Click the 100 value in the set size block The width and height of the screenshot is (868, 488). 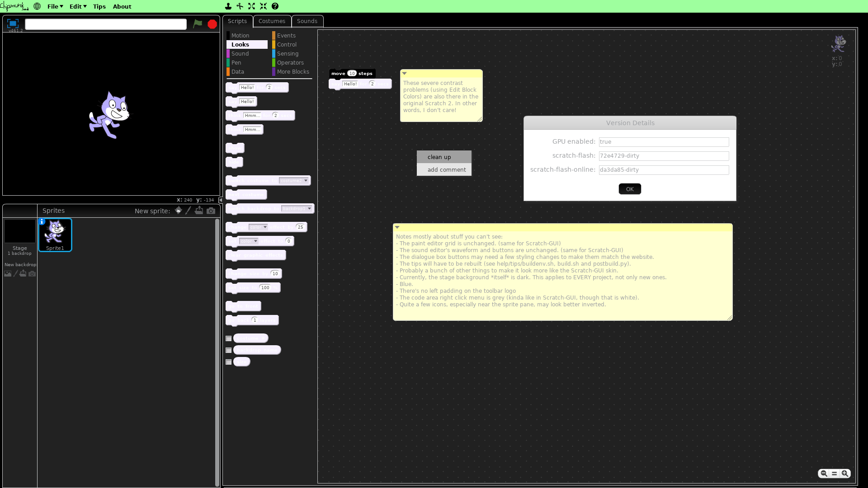(265, 288)
